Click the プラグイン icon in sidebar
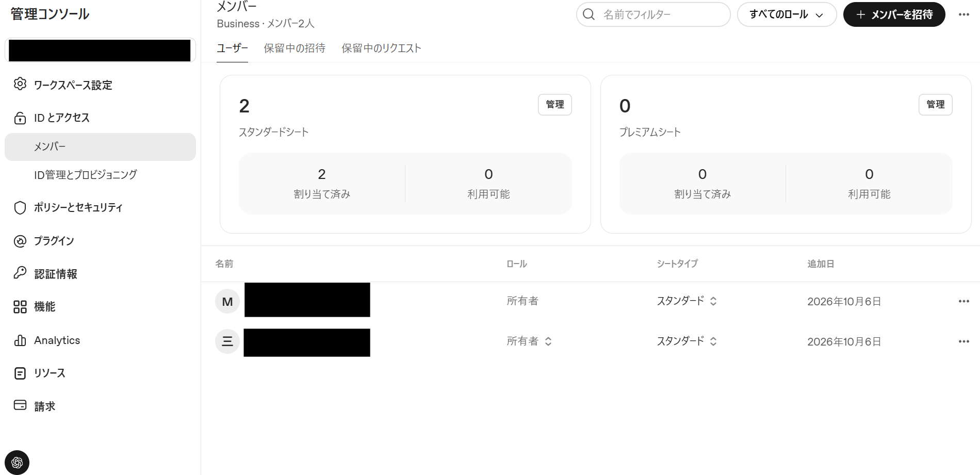The image size is (980, 475). point(20,241)
